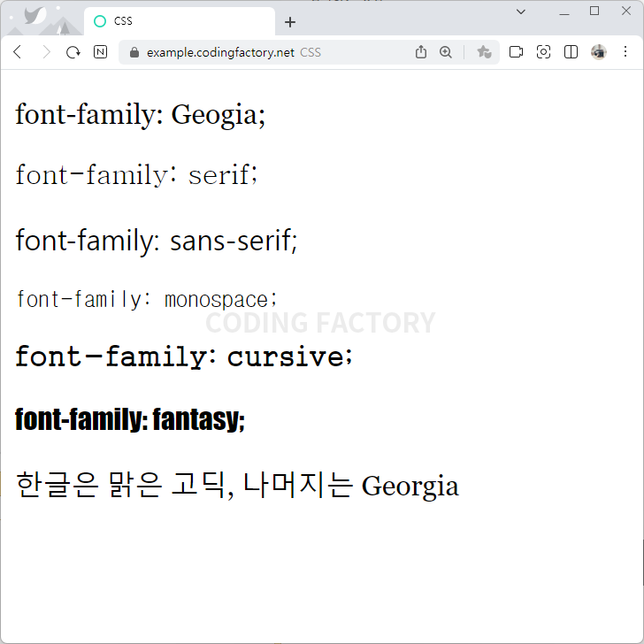Click the text 'font-family: Geogia;'

tap(141, 115)
